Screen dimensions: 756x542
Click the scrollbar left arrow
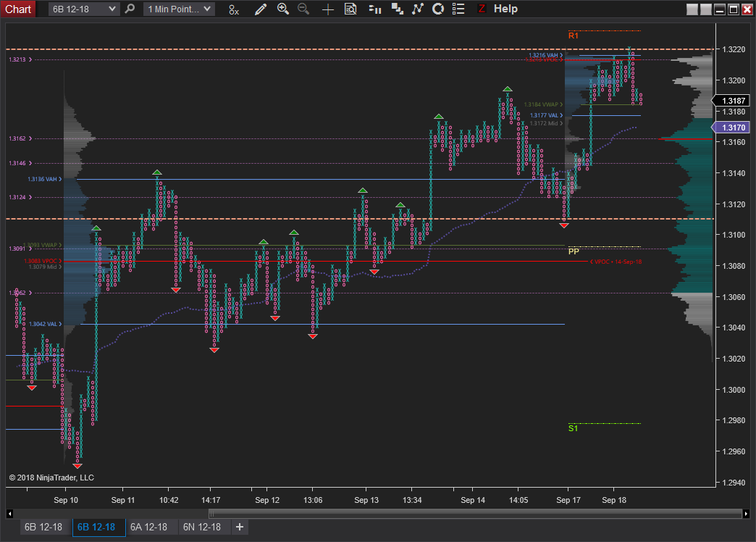(9, 514)
